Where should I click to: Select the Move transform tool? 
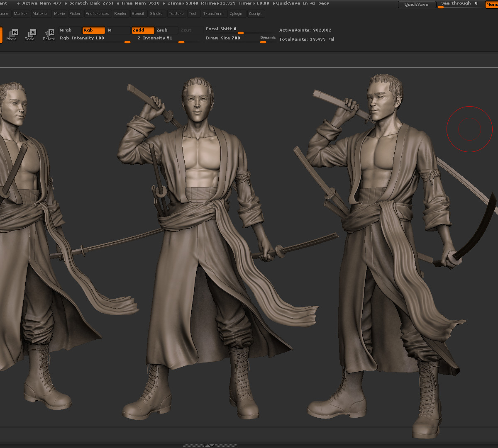pyautogui.click(x=12, y=35)
